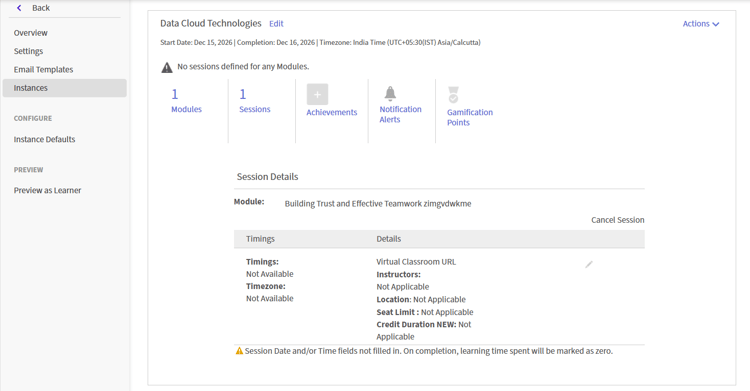Click the orange warning icon under session table

[239, 351]
